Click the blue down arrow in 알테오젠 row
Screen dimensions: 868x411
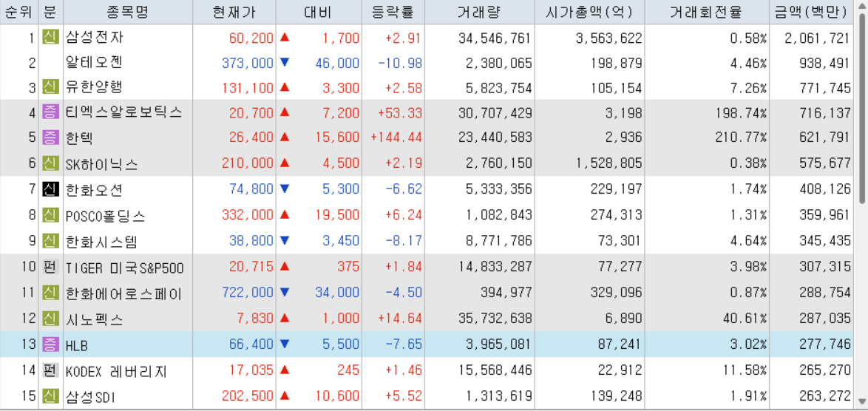point(285,62)
